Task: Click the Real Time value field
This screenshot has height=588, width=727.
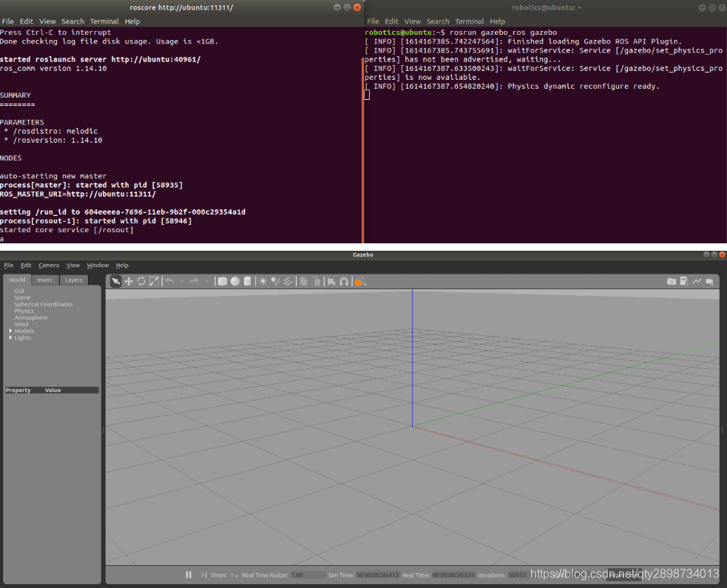Action: (453, 575)
